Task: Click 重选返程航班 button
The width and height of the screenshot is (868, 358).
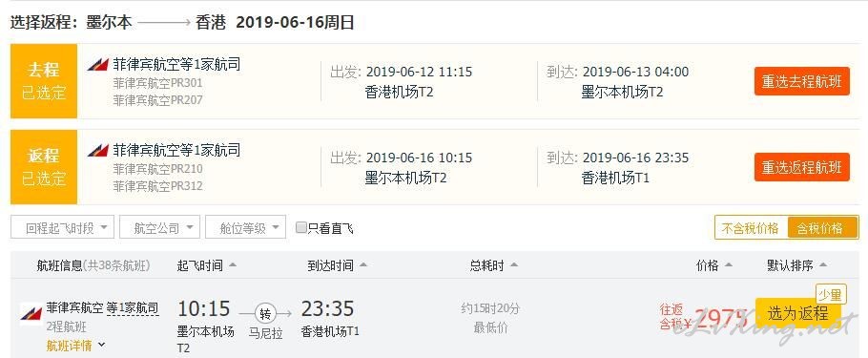Action: tap(801, 167)
